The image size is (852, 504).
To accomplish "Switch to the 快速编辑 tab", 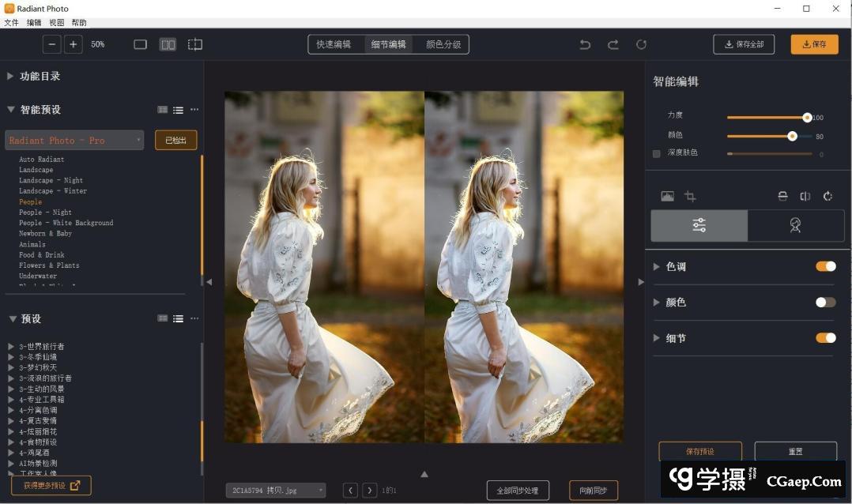I will tap(334, 44).
